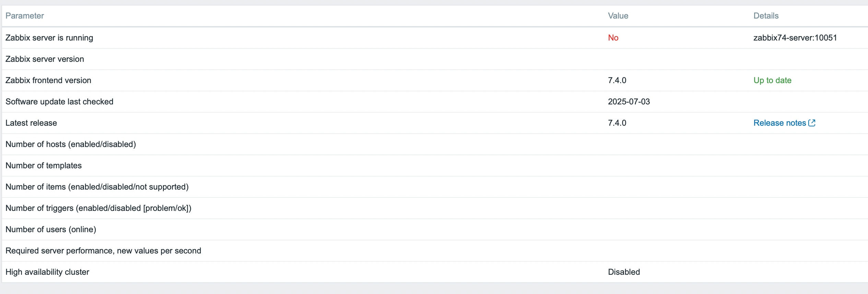The height and width of the screenshot is (294, 868).
Task: Select 'Required server performance' row label
Action: point(103,251)
